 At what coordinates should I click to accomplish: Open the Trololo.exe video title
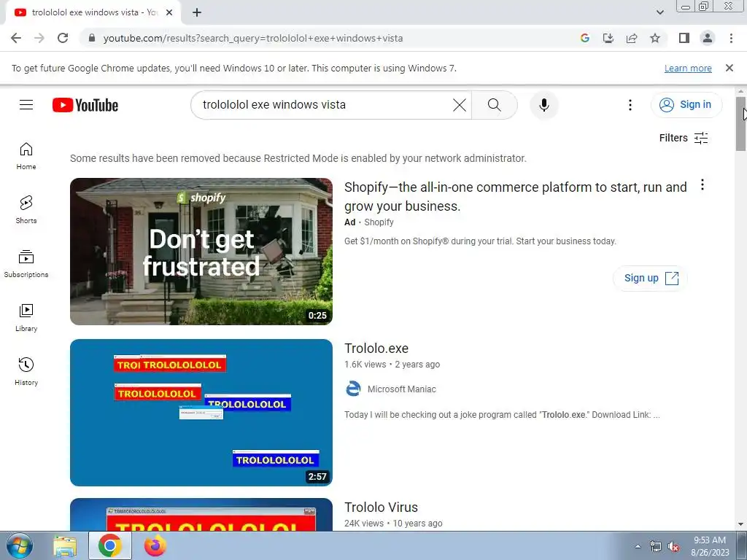coord(376,348)
